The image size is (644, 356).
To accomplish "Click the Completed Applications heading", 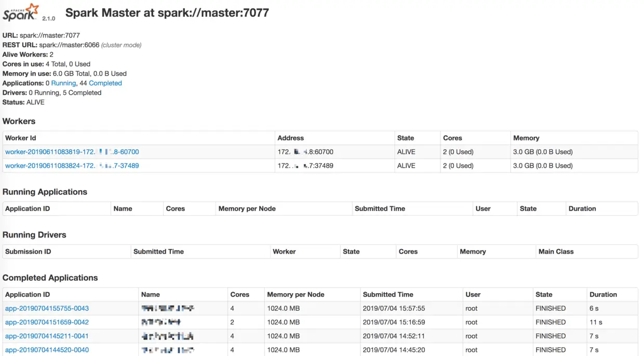I will 50,278.
